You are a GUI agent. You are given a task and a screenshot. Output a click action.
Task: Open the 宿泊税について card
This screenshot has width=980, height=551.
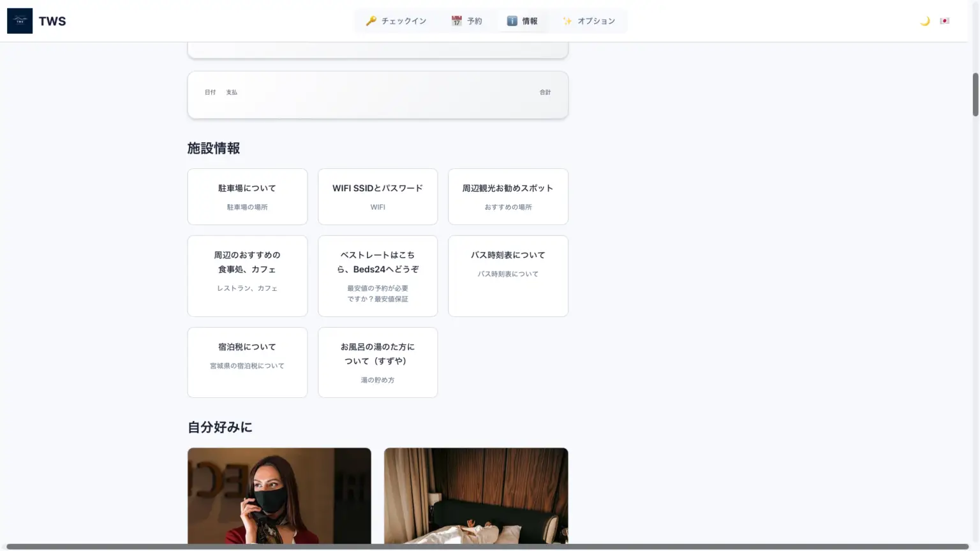point(247,362)
